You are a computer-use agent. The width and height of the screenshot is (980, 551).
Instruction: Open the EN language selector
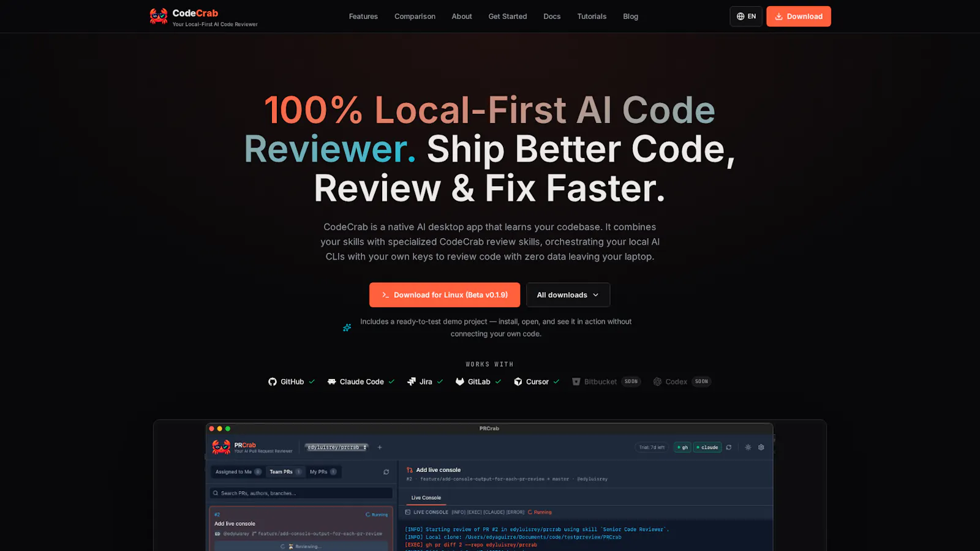point(746,17)
